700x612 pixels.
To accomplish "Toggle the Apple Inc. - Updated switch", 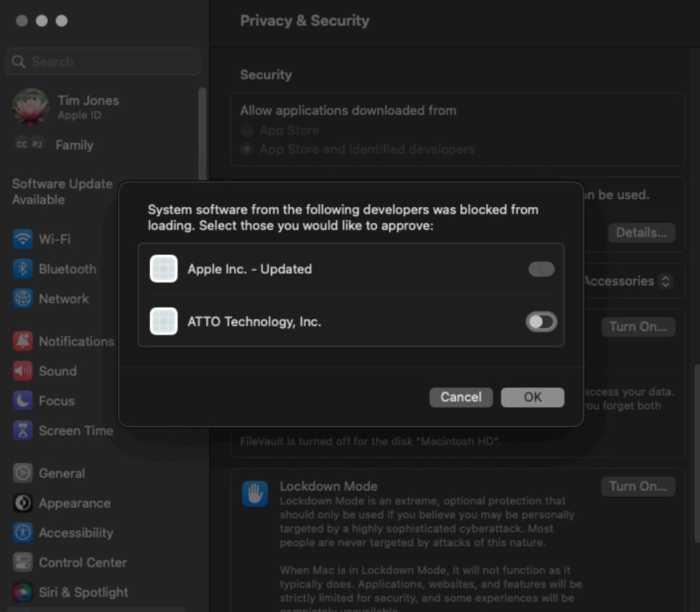I will 541,269.
